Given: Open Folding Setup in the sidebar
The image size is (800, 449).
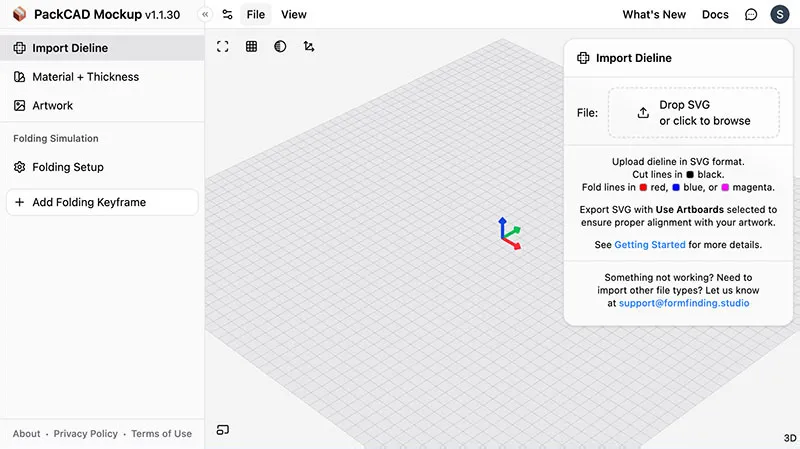Looking at the screenshot, I should tap(102, 167).
